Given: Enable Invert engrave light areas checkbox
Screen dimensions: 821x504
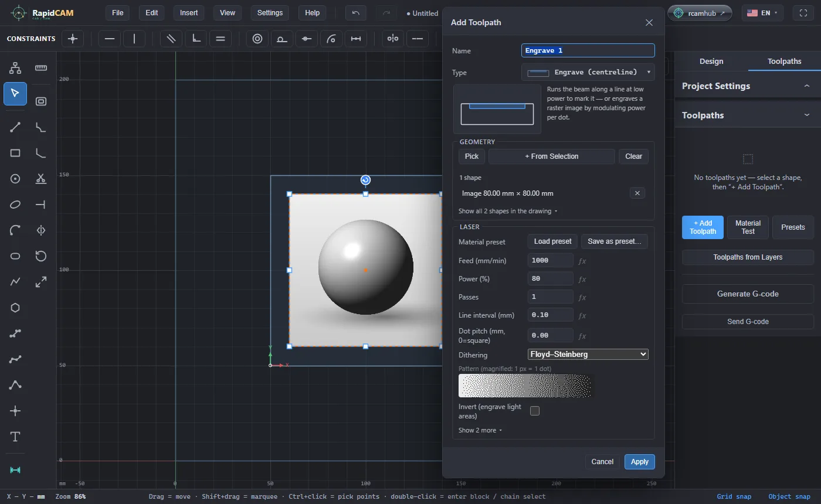Looking at the screenshot, I should (535, 411).
